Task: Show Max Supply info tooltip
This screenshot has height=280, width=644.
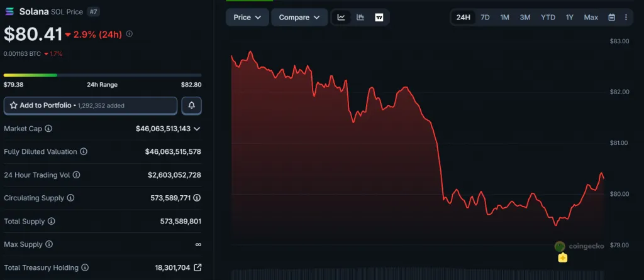Action: point(49,244)
